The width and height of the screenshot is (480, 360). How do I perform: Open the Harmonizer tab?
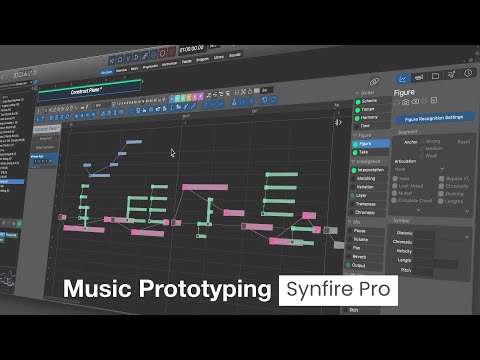(169, 64)
